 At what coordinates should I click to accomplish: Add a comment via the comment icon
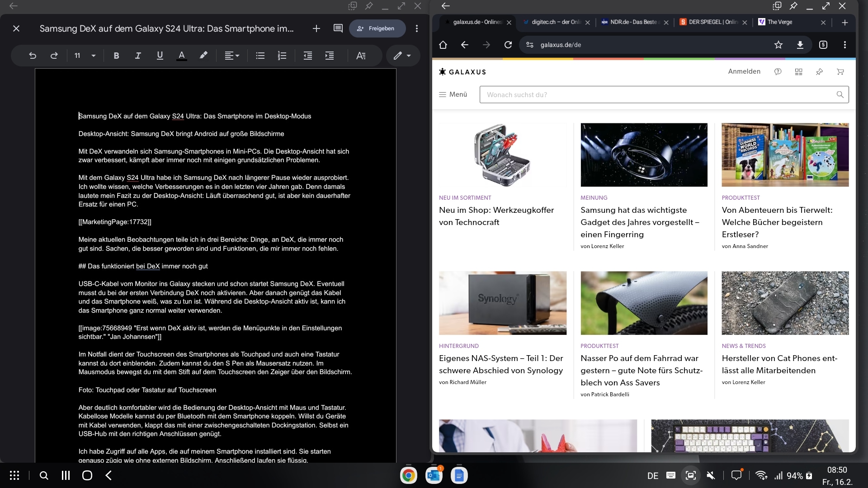[x=338, y=28]
